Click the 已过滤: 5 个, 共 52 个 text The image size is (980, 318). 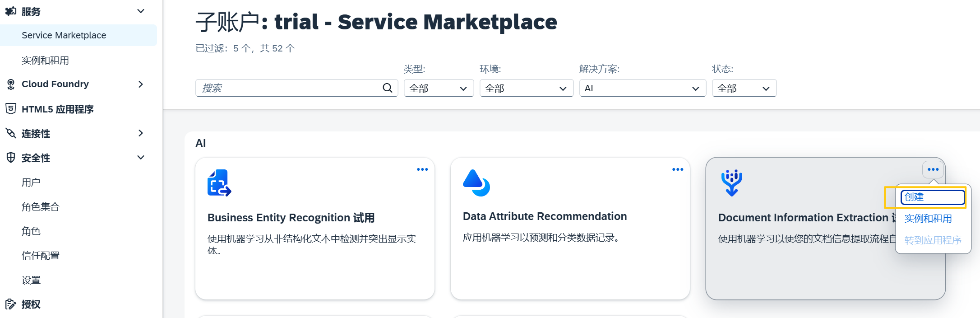pos(245,48)
